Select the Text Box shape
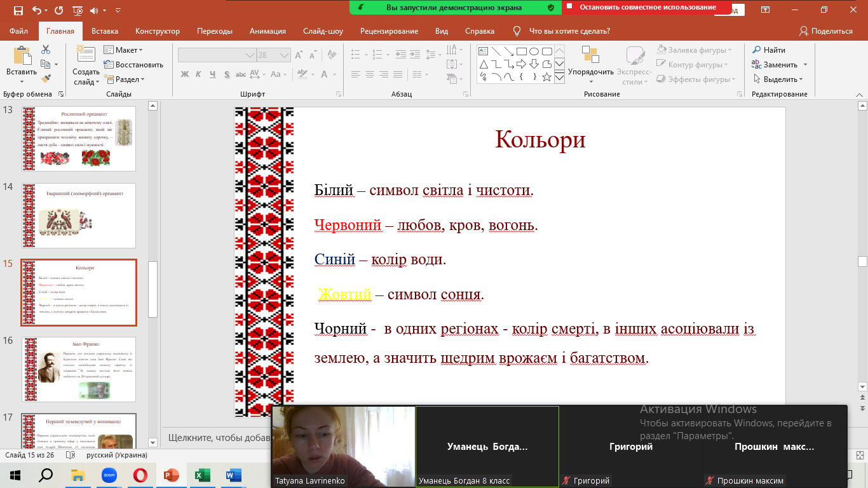The width and height of the screenshot is (868, 488). 483,51
